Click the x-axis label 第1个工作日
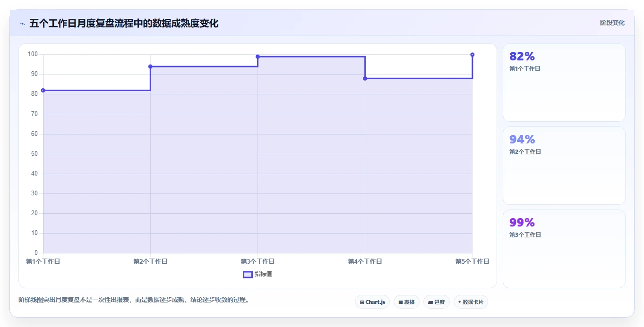 coord(43,261)
